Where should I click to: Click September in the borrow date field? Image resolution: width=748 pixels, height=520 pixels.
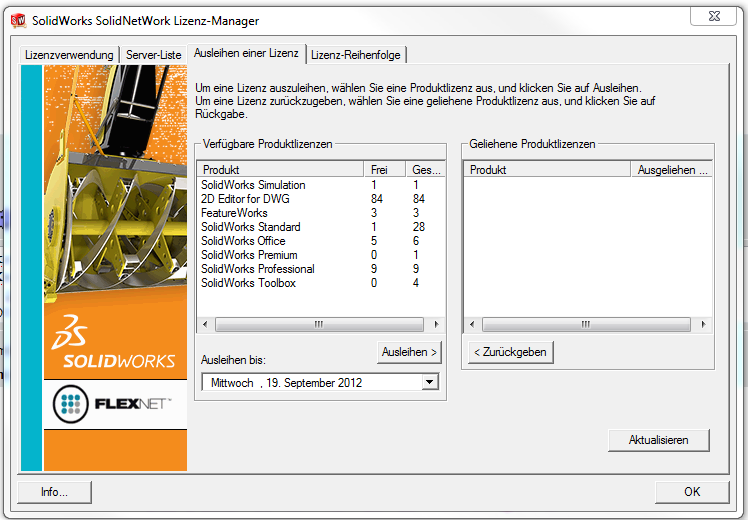coord(310,383)
